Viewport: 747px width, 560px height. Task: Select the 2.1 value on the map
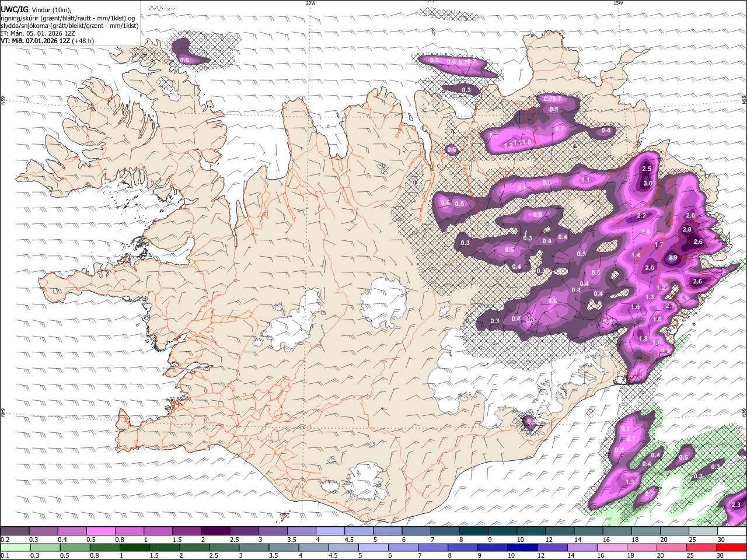tap(670, 307)
